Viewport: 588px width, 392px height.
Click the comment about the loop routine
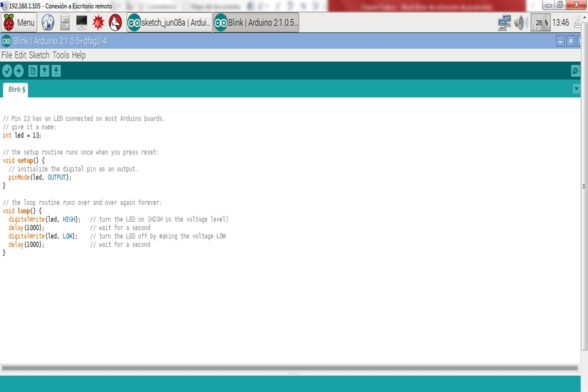pyautogui.click(x=82, y=202)
